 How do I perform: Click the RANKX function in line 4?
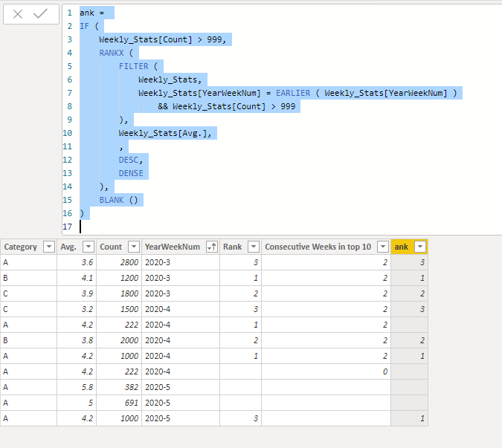[x=112, y=53]
